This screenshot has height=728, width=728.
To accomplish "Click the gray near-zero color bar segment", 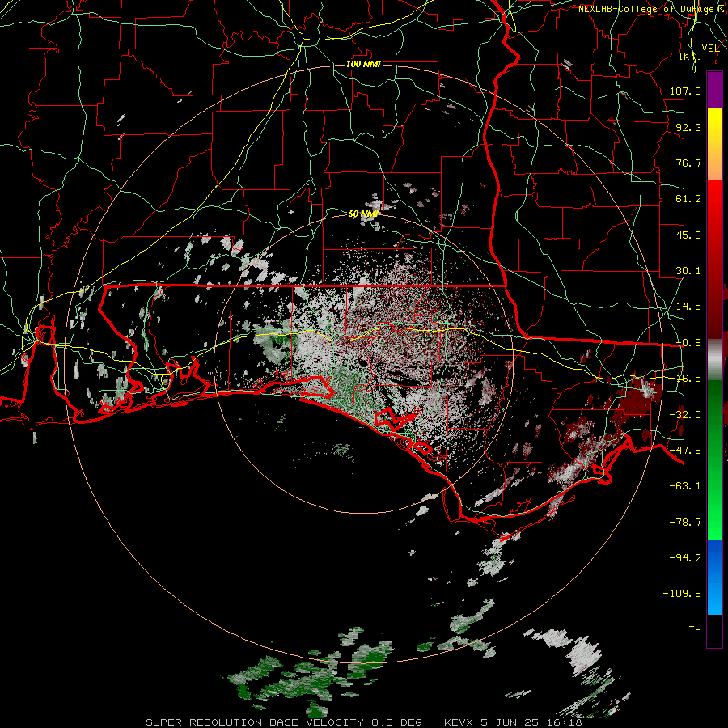I will coord(714,360).
